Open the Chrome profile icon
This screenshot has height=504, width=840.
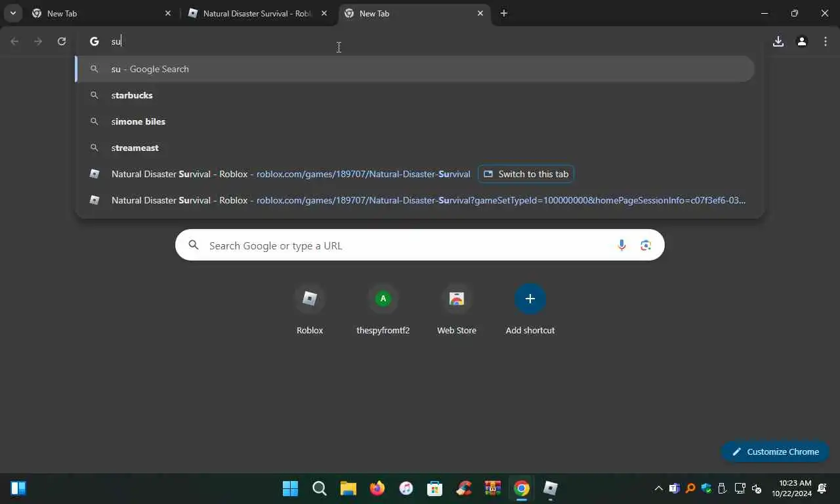pos(801,41)
